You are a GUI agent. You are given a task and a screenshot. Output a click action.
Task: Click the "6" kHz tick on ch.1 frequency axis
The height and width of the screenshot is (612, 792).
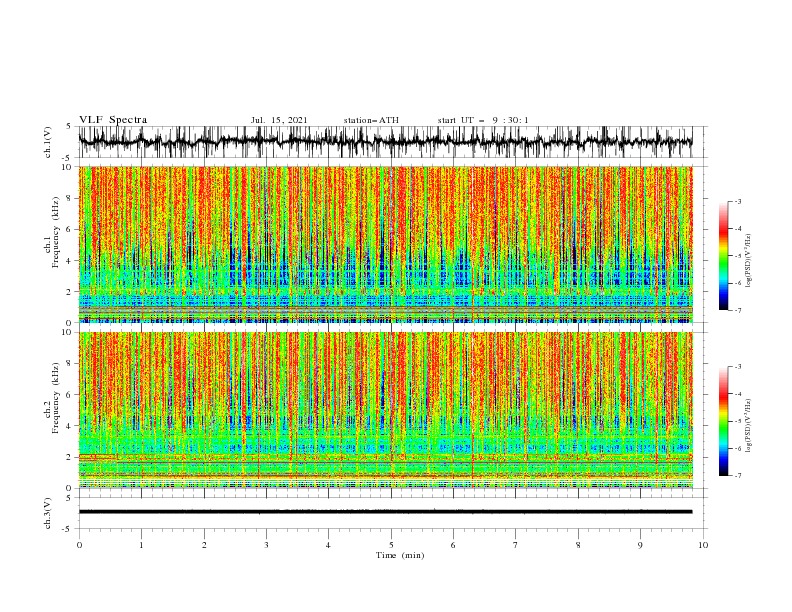(70, 229)
